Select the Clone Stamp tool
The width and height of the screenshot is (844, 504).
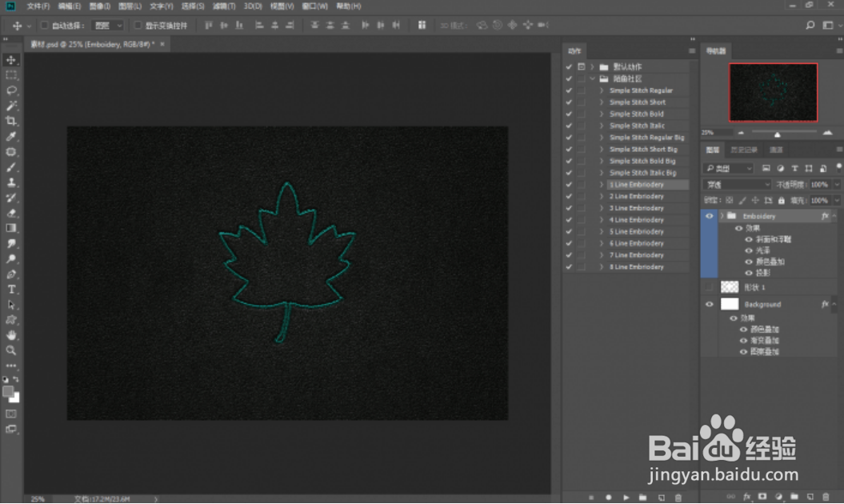(x=11, y=182)
